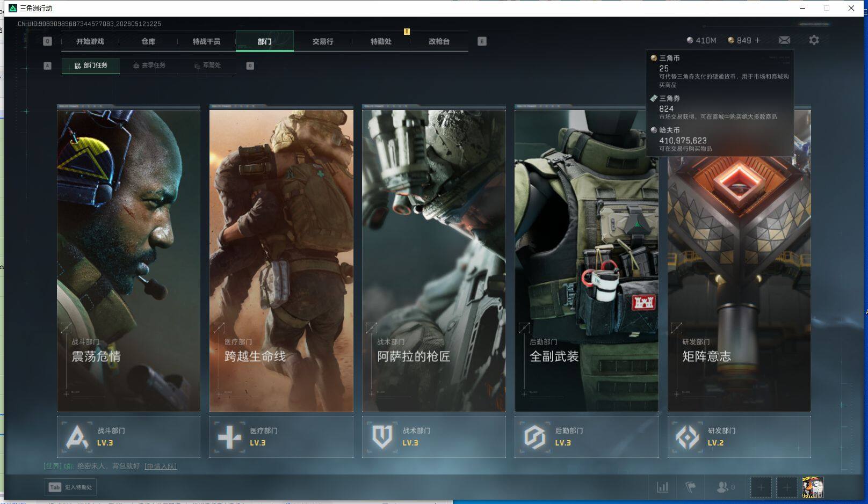Click second empty squad slot plus
The height and width of the screenshot is (504, 868).
pos(787,487)
